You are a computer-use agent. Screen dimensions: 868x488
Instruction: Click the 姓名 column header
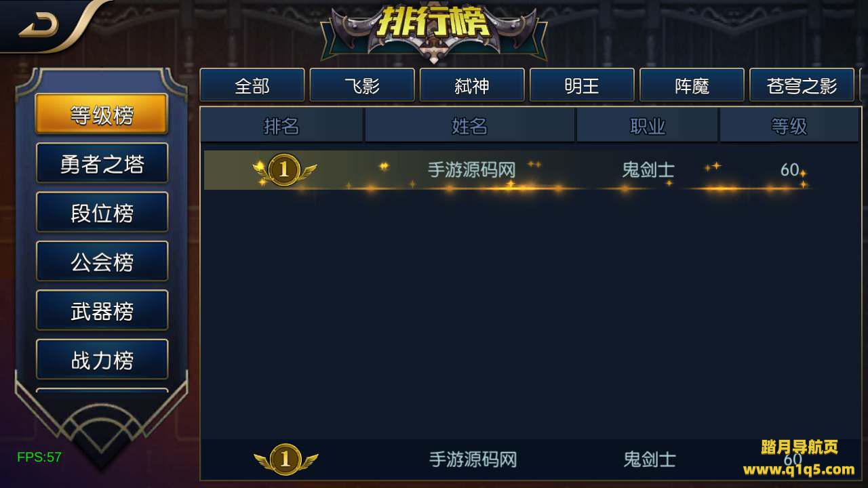tap(470, 125)
